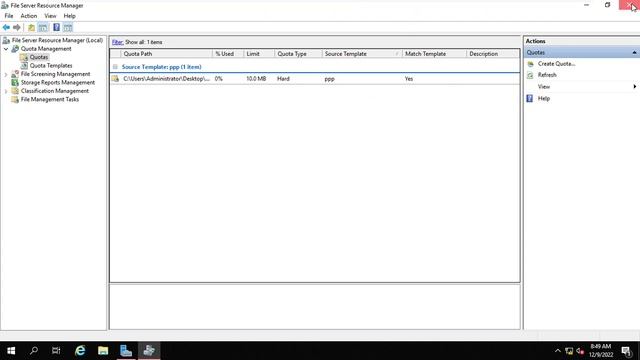640x360 pixels.
Task: Sort by Match Template column header
Action: click(434, 54)
